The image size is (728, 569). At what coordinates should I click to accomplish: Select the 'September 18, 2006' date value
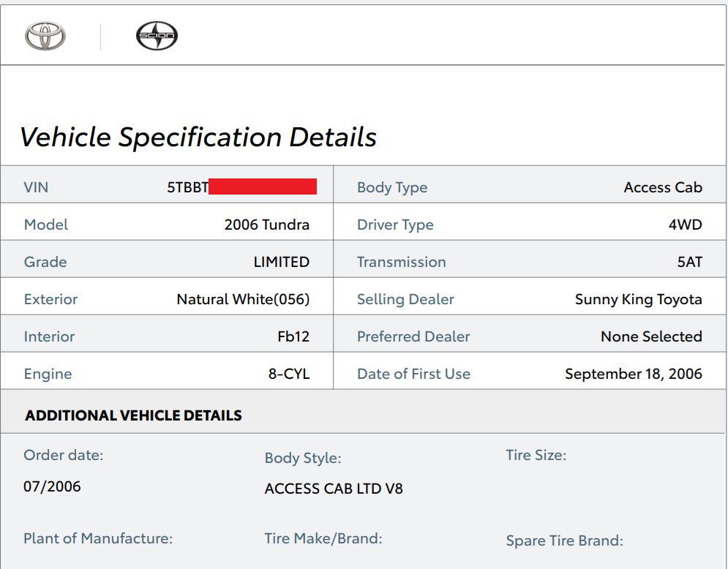[634, 374]
